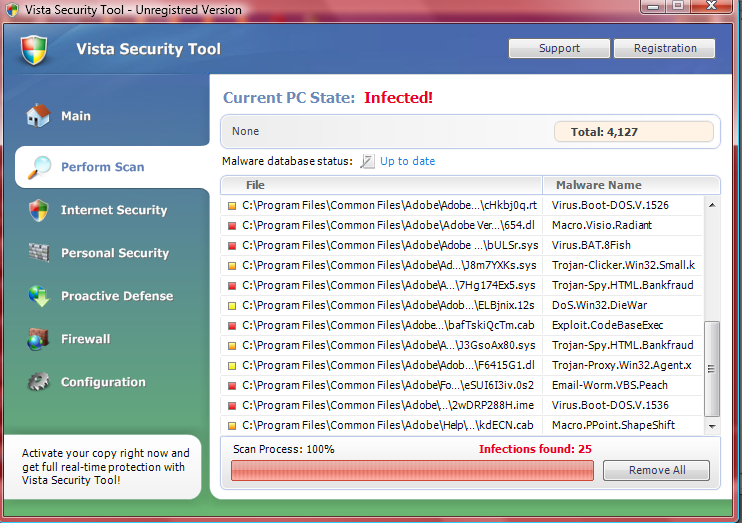742x523 pixels.
Task: Click the Registration button
Action: coord(665,48)
